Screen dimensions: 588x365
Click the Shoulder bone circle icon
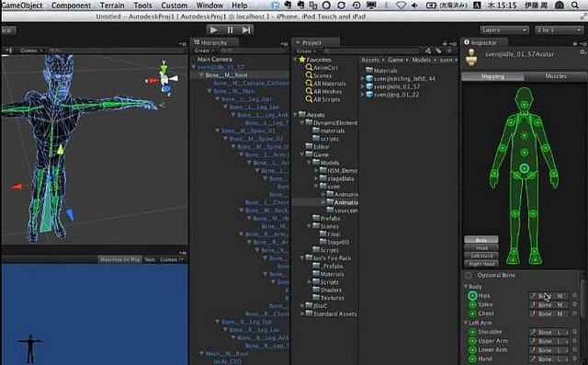[472, 332]
